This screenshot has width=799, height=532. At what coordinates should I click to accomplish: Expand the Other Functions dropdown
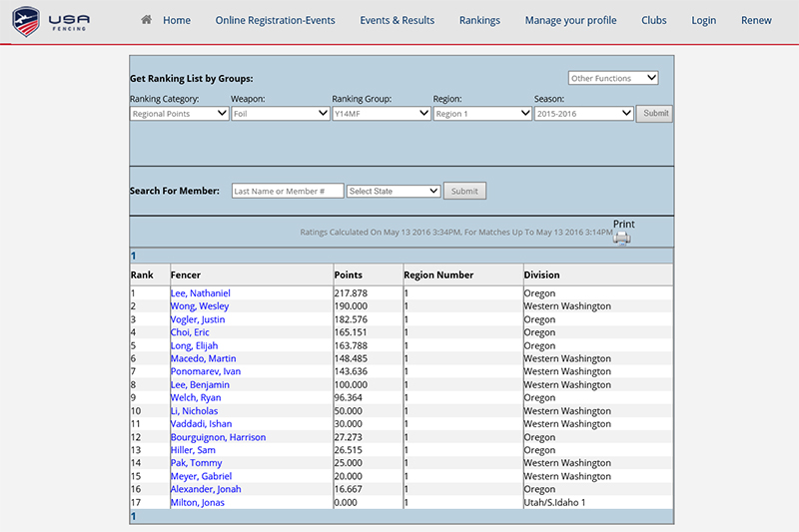pos(613,78)
